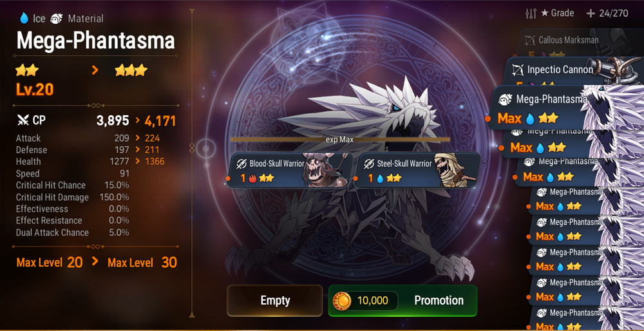
Task: Click the exp Max progress bar
Action: point(340,140)
